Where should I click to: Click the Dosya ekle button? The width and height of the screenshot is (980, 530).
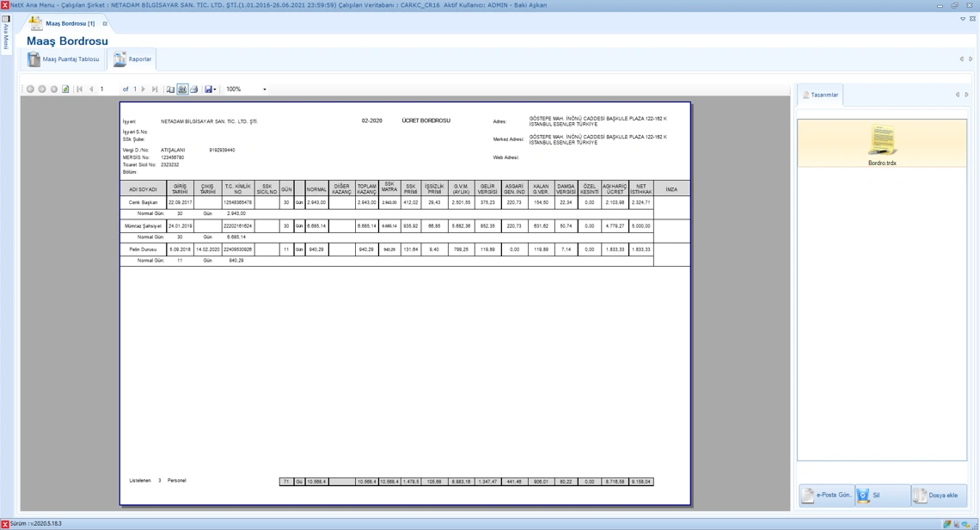[x=938, y=496]
